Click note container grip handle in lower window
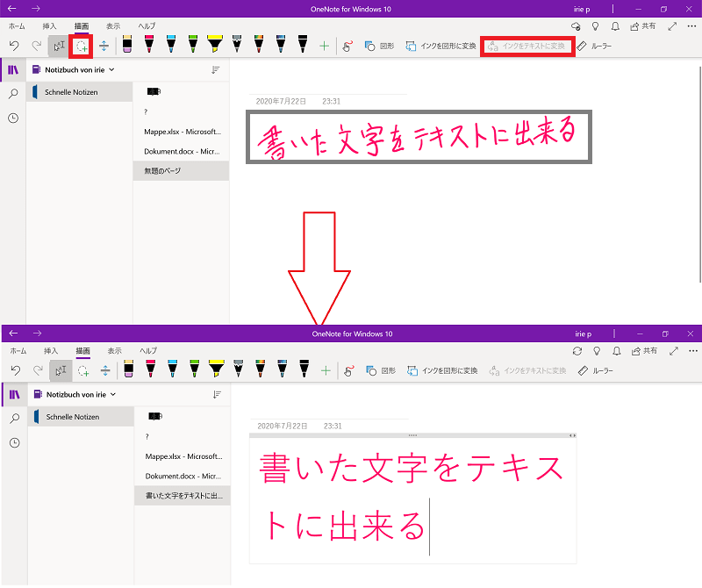This screenshot has width=702, height=588. (x=412, y=435)
